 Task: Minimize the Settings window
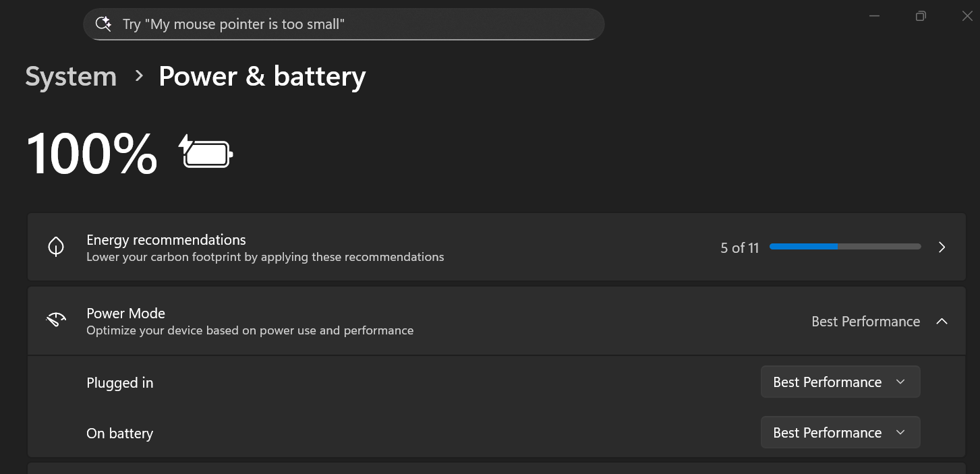pos(875,16)
